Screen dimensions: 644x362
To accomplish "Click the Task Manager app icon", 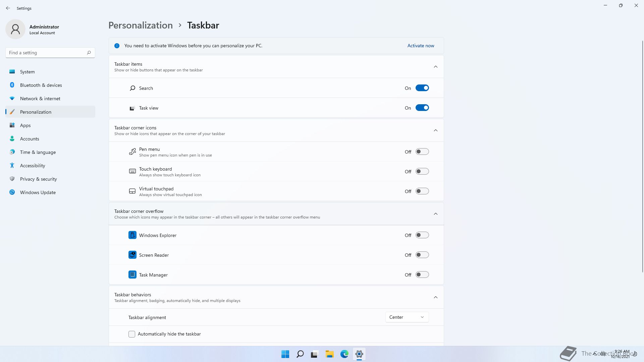I will 132,275.
